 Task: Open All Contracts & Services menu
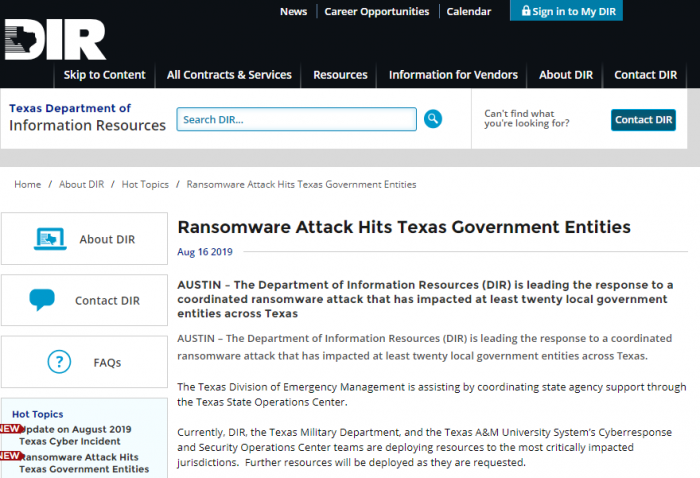point(229,75)
